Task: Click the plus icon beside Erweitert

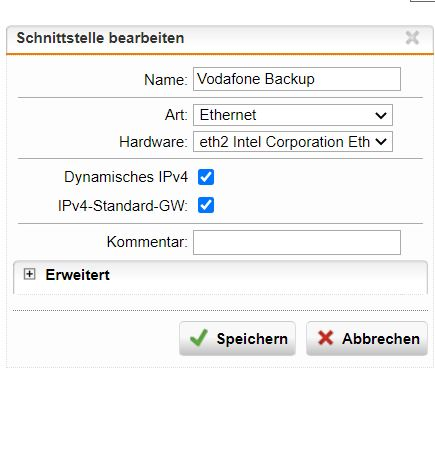Action: pyautogui.click(x=29, y=274)
